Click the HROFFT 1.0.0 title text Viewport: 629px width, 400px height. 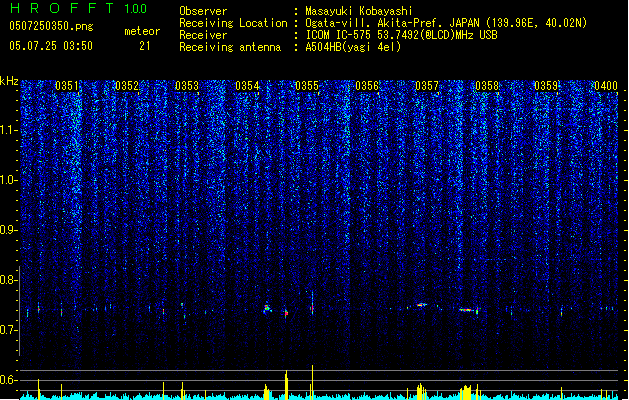tap(79, 8)
